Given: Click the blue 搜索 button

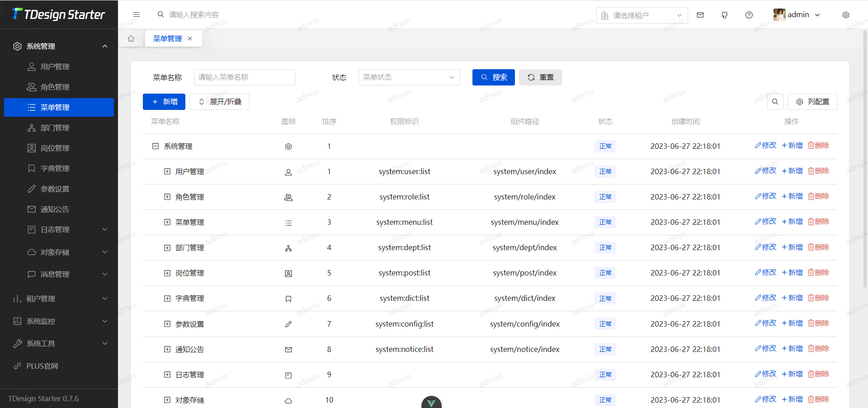Looking at the screenshot, I should coord(493,77).
